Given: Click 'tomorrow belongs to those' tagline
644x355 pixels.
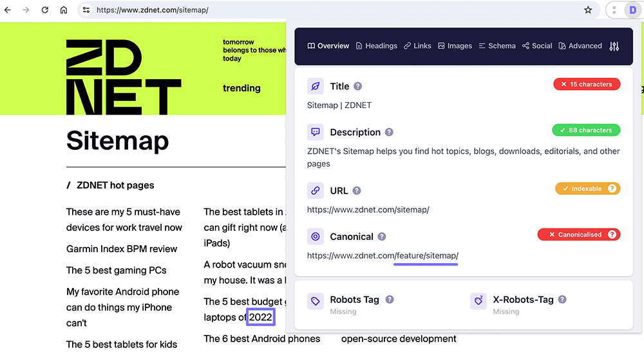Looking at the screenshot, I should 254,50.
